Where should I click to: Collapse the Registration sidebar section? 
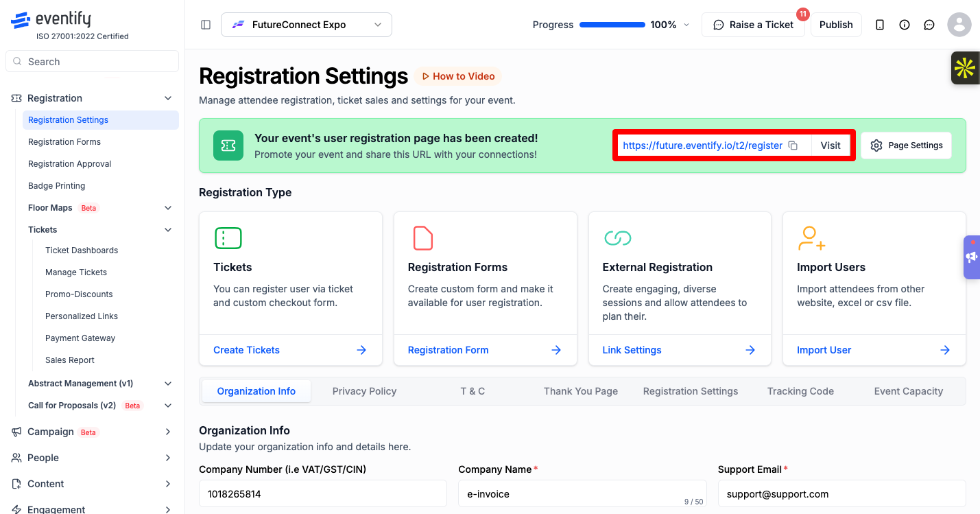pyautogui.click(x=168, y=98)
